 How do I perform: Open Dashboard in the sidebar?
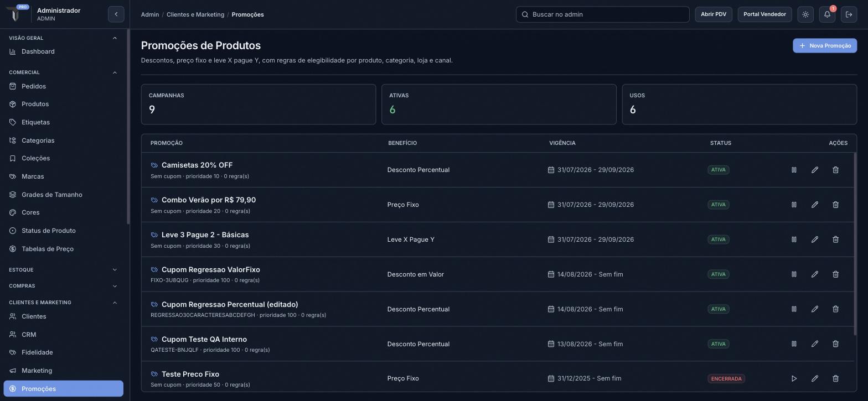tap(63, 51)
